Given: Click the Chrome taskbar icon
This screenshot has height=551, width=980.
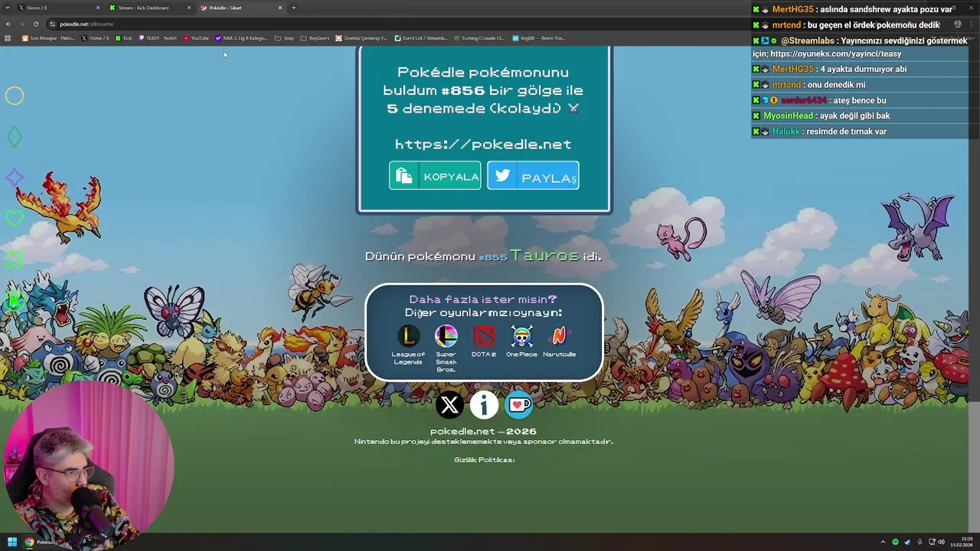Looking at the screenshot, I should tap(30, 542).
